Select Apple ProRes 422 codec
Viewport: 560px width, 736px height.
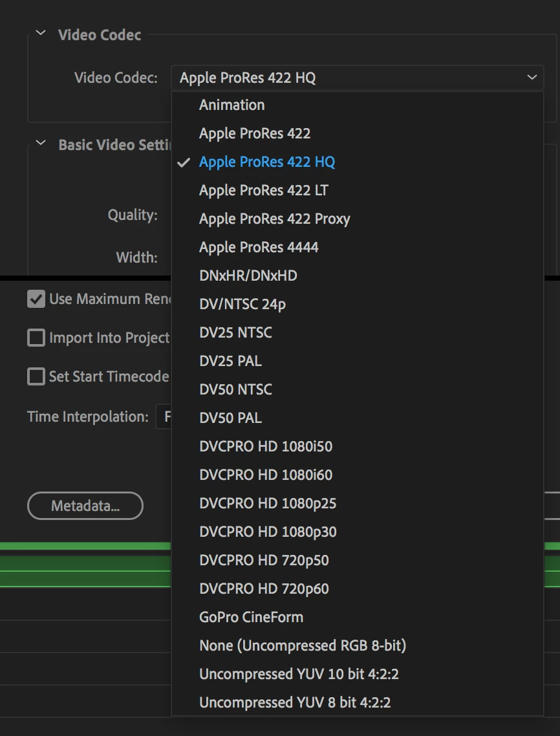(357, 133)
